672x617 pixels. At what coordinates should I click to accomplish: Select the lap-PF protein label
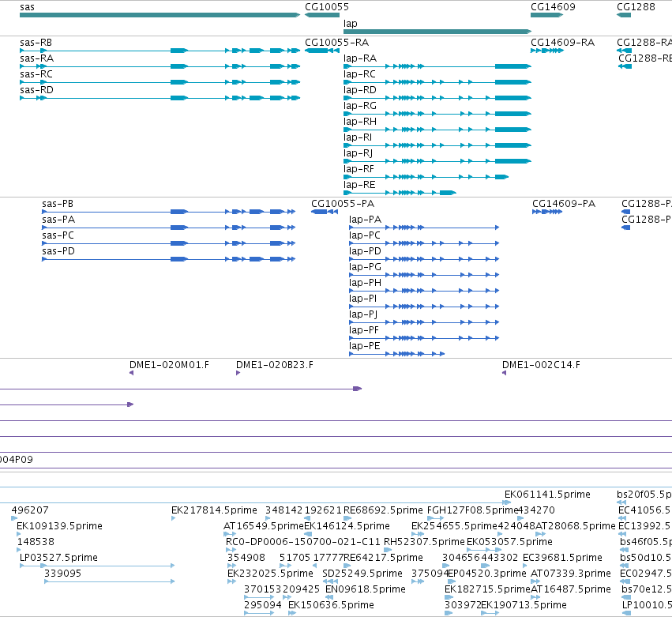tap(364, 330)
